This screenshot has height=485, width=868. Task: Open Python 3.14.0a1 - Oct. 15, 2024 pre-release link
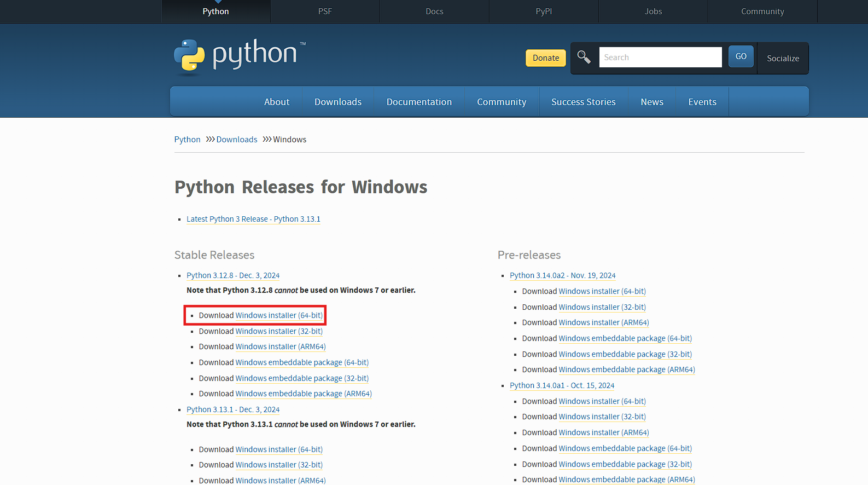click(562, 385)
